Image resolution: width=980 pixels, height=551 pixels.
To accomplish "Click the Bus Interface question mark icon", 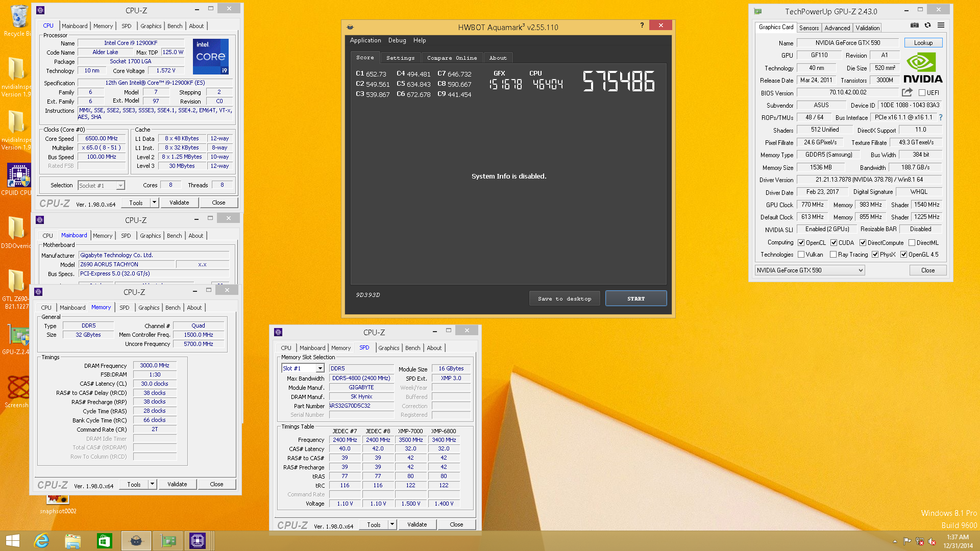I will [941, 117].
